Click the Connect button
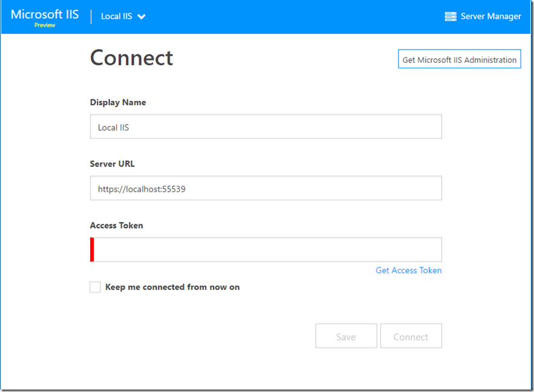 pos(411,336)
